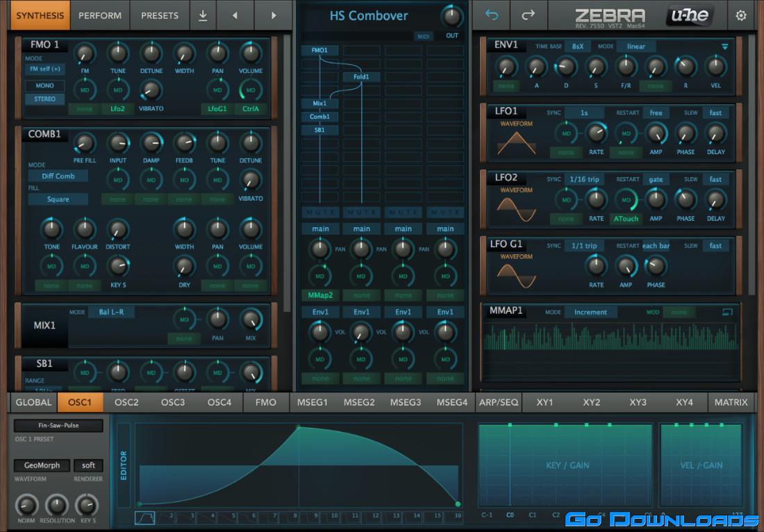Toggle STEREO mode in FMO 1
This screenshot has height=532, width=764.
[44, 99]
